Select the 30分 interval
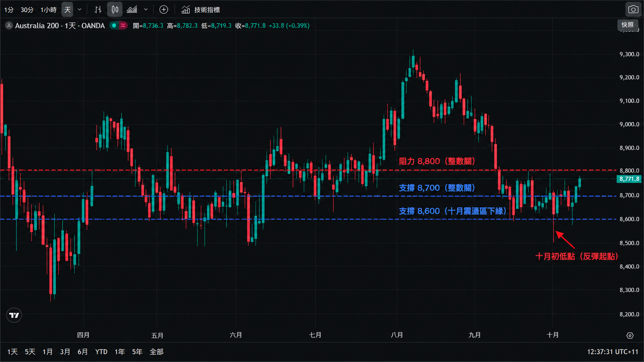This screenshot has width=644, height=362. (x=27, y=10)
